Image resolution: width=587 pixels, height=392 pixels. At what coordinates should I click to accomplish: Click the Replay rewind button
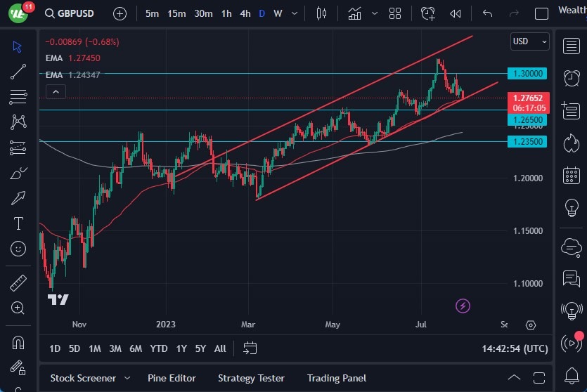[456, 13]
